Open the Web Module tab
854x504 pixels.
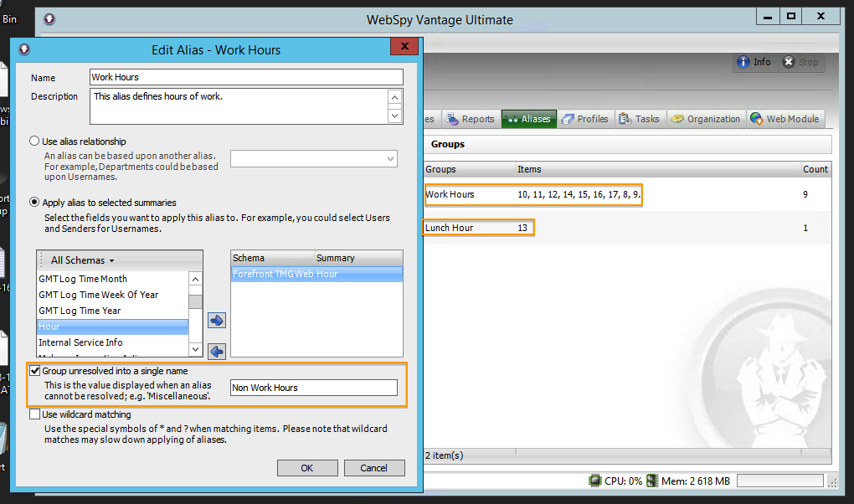785,119
